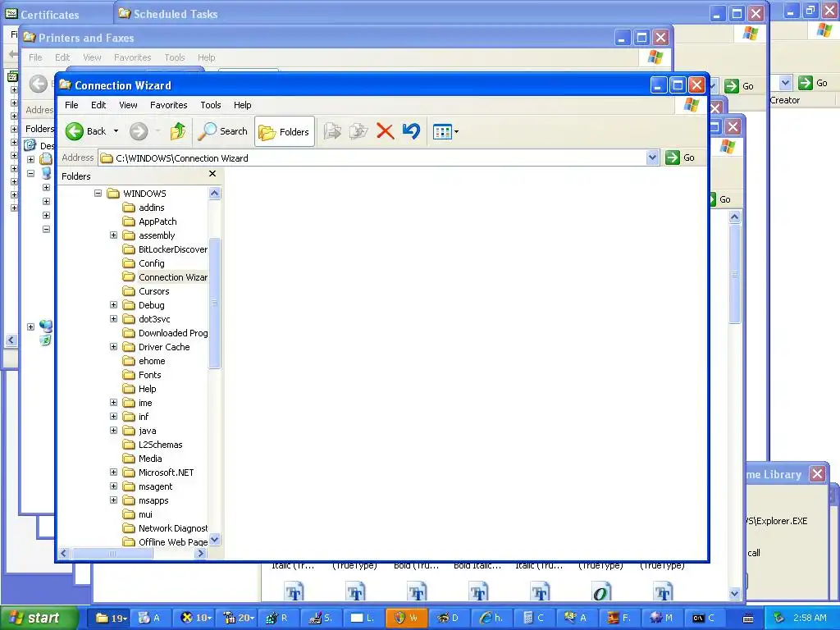Viewport: 840px width, 630px height.
Task: Click the Start button
Action: coord(39,618)
